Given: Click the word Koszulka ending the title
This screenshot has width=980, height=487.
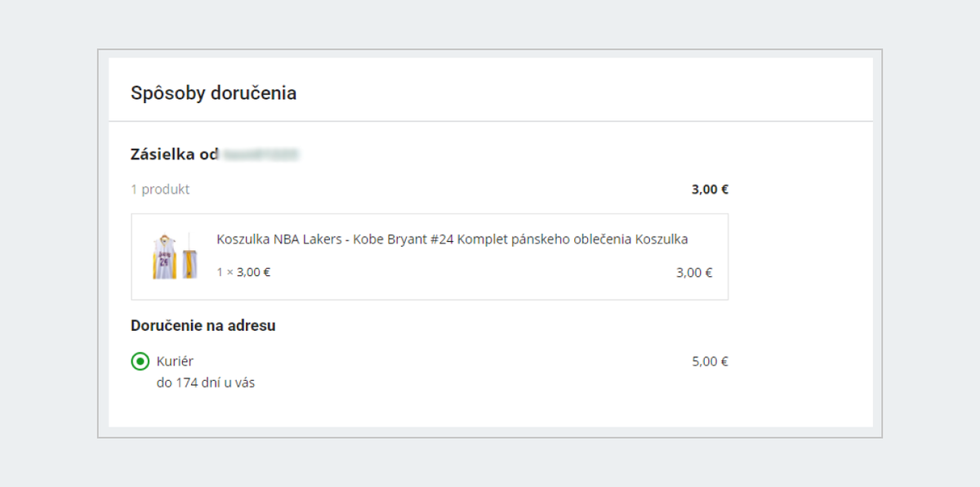Looking at the screenshot, I should (661, 239).
